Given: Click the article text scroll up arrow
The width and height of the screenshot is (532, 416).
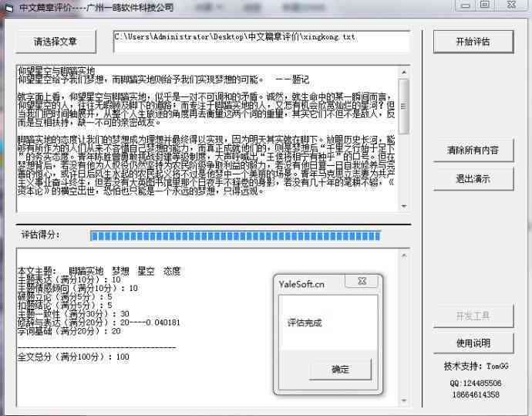Looking at the screenshot, I should tap(404, 72).
